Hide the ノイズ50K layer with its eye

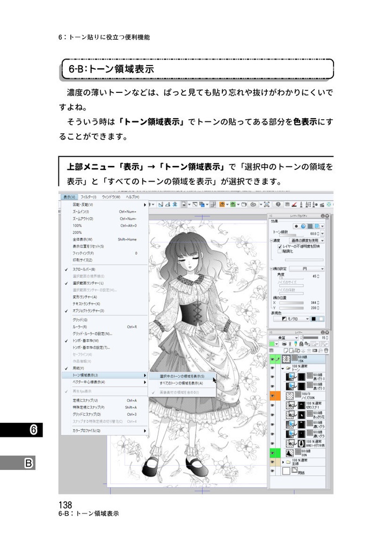(272, 396)
